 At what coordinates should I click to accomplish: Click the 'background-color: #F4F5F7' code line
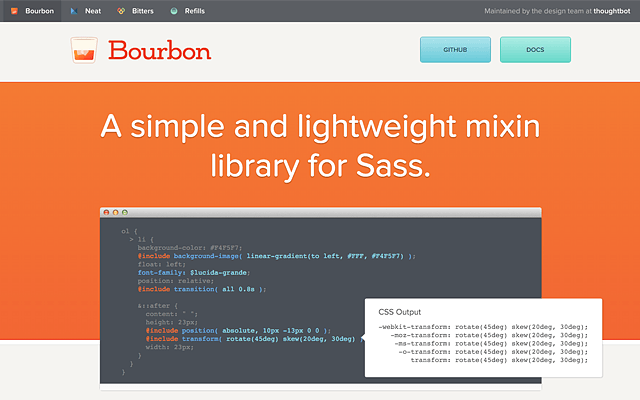point(190,248)
